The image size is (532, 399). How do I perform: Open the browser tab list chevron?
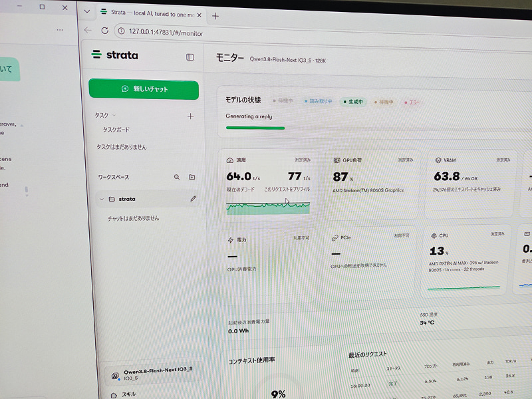tap(87, 11)
